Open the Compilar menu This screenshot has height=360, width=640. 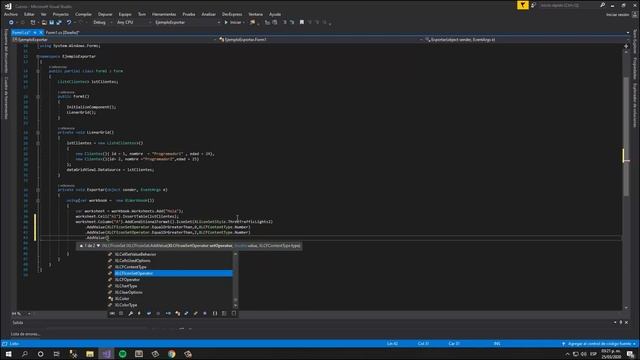point(83,14)
